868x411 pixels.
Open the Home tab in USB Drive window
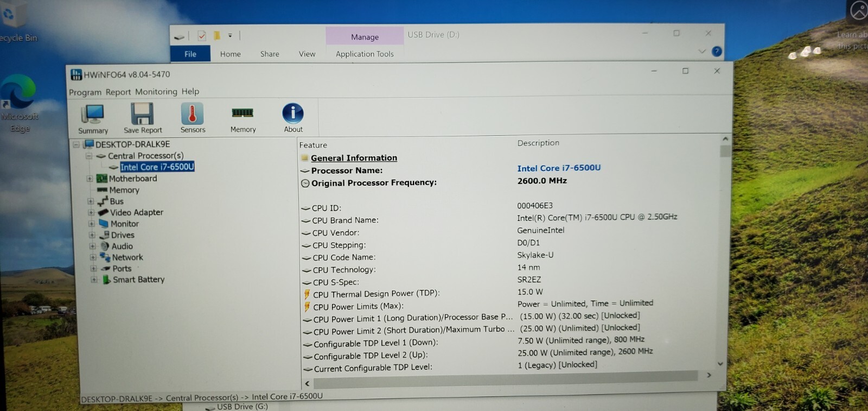(231, 54)
